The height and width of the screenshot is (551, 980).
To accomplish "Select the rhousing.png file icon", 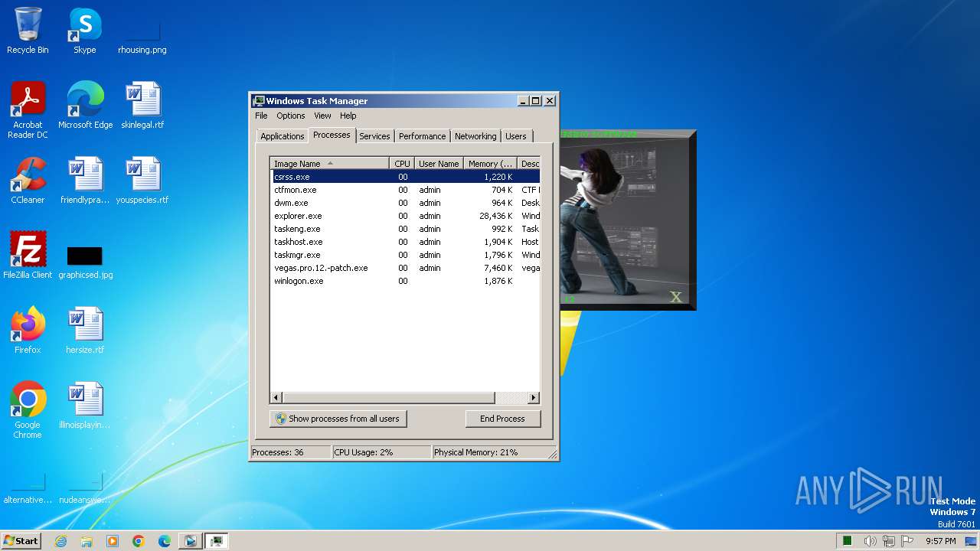I will click(142, 36).
